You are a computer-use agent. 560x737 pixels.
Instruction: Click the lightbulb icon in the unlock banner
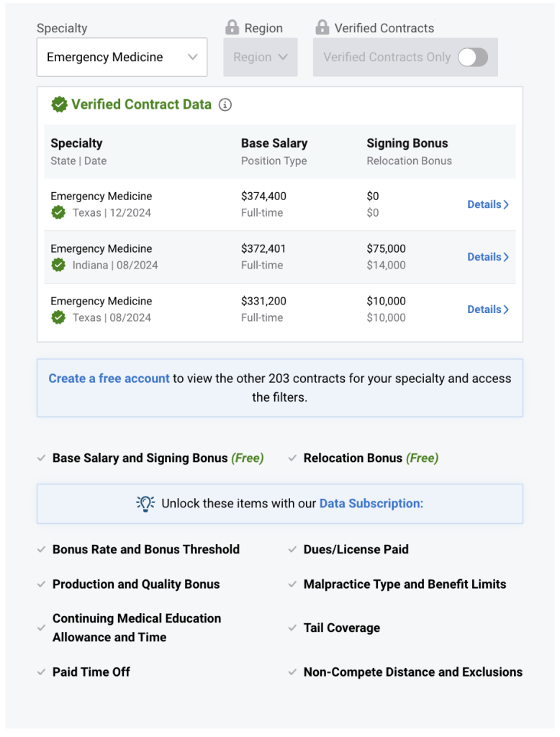146,504
